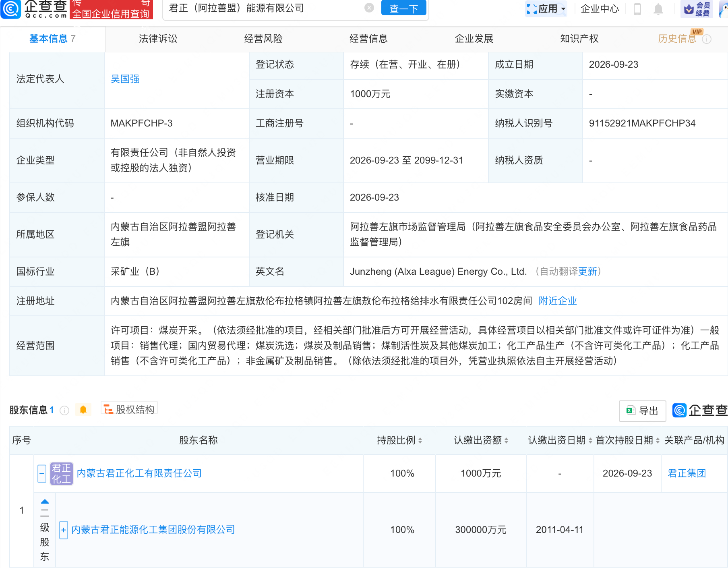Collapse the 内蒙古君正化工有限责任公司 shareholder row
728x568 pixels.
tap(42, 473)
